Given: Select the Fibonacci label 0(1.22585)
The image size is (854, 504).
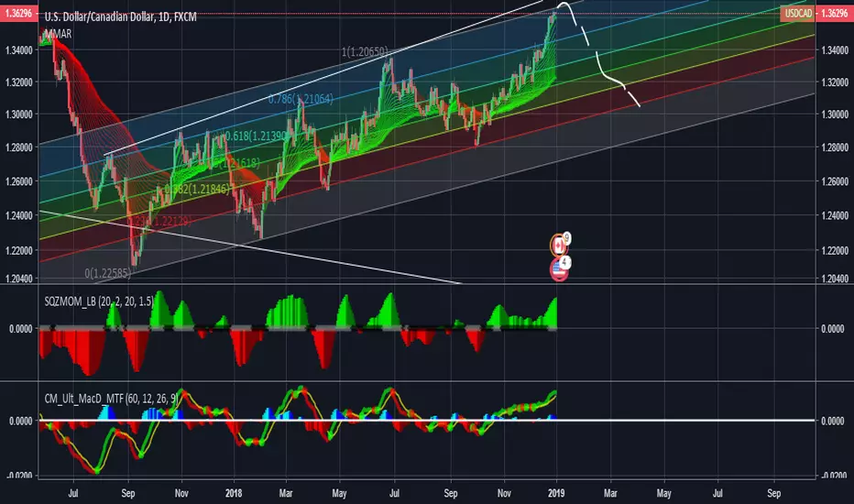Looking at the screenshot, I should (x=108, y=273).
